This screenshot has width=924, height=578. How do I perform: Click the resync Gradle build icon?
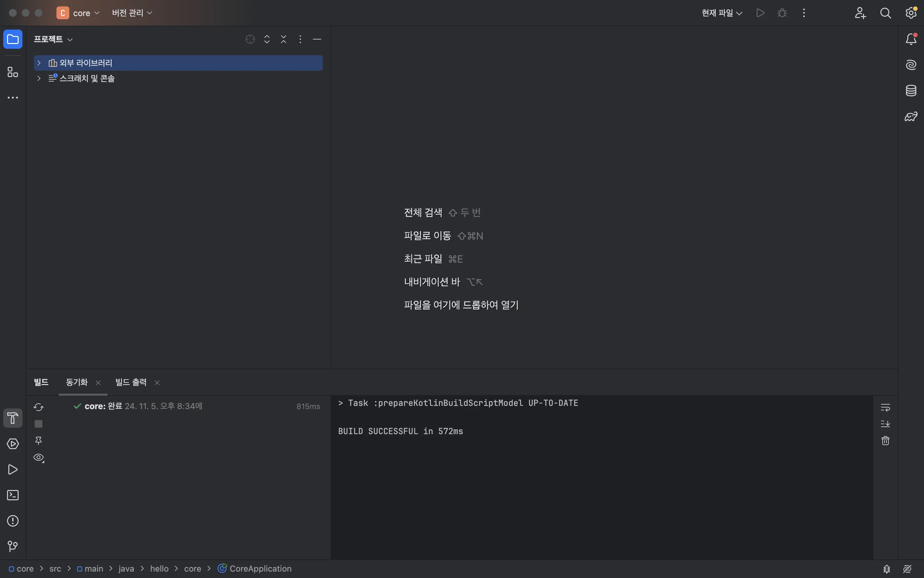pos(38,407)
